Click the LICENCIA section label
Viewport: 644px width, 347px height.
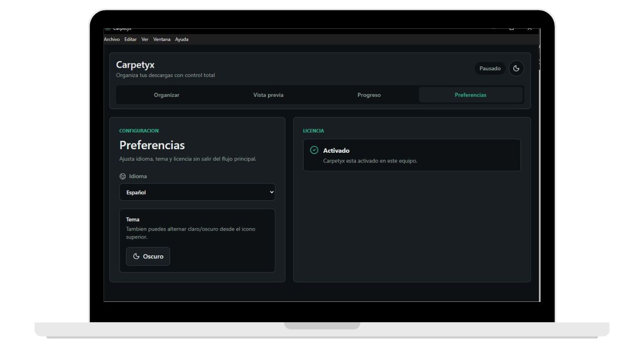(314, 131)
